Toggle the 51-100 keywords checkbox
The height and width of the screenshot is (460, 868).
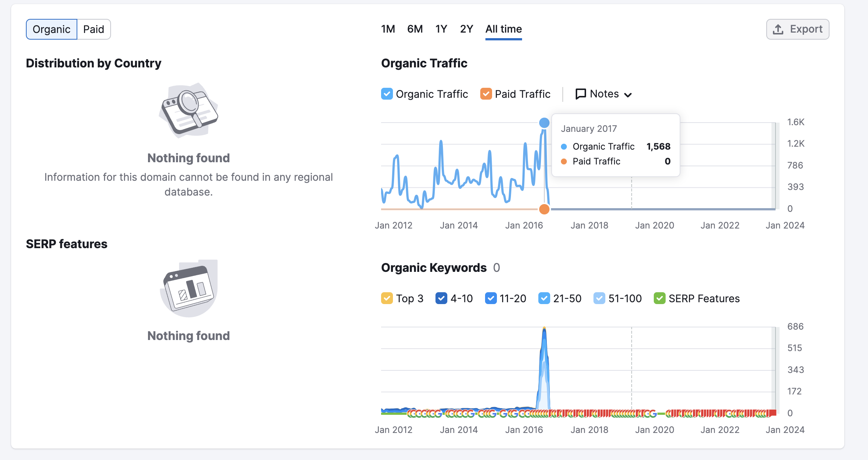pyautogui.click(x=599, y=299)
